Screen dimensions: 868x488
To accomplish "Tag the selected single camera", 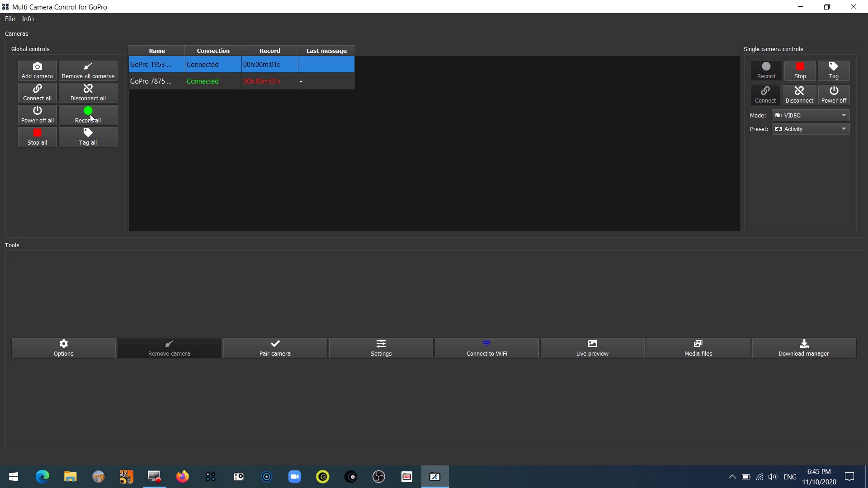I will (833, 70).
